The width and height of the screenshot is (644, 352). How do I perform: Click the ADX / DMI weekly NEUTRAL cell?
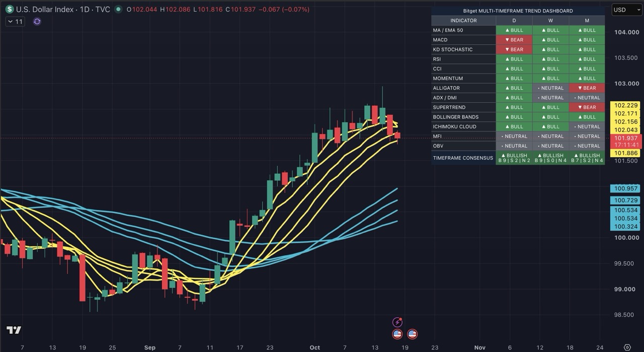550,98
